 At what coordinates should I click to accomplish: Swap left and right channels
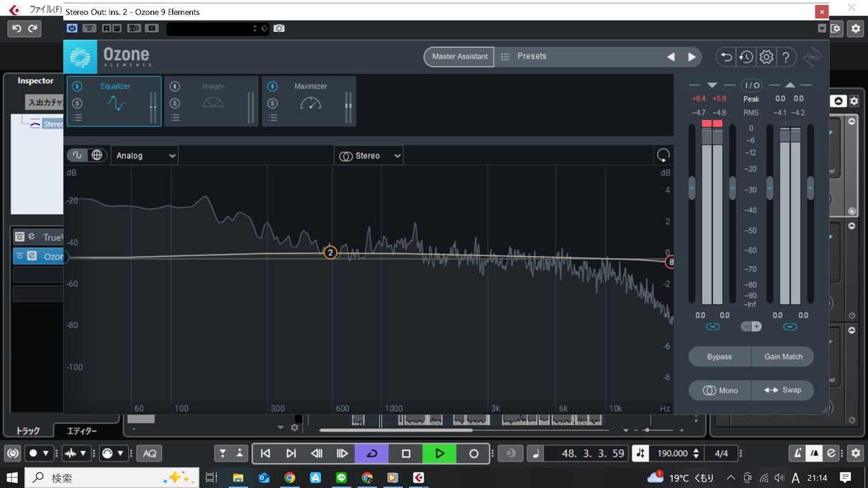(783, 391)
